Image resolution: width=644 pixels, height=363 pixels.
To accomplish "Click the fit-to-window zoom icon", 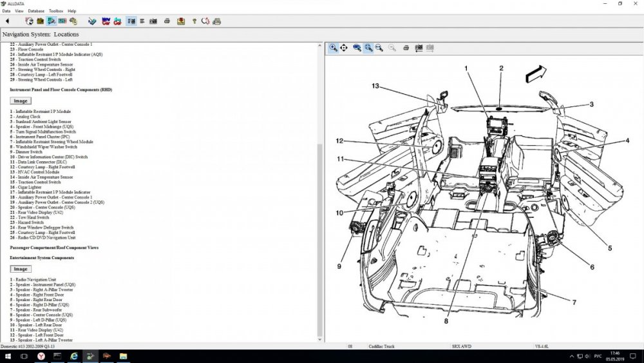I will point(368,48).
